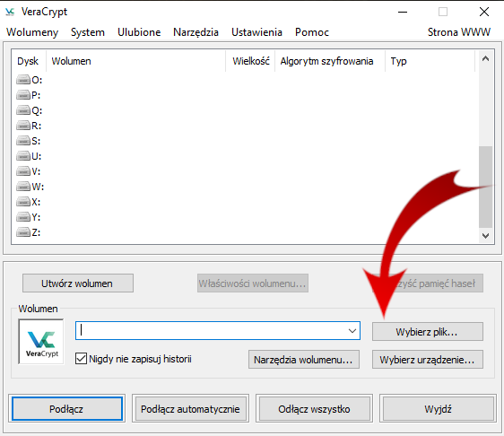Click the Podłącz button
The image size is (504, 436).
67,409
